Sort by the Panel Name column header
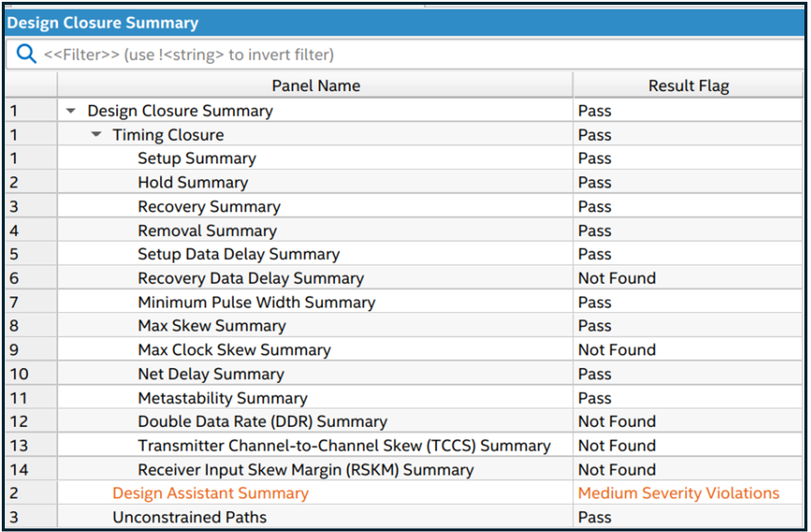 tap(315, 85)
